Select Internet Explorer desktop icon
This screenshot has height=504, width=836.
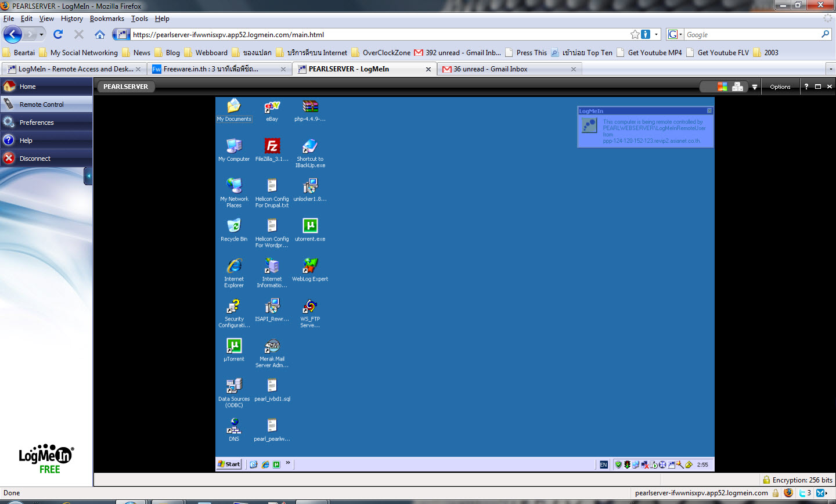click(234, 273)
